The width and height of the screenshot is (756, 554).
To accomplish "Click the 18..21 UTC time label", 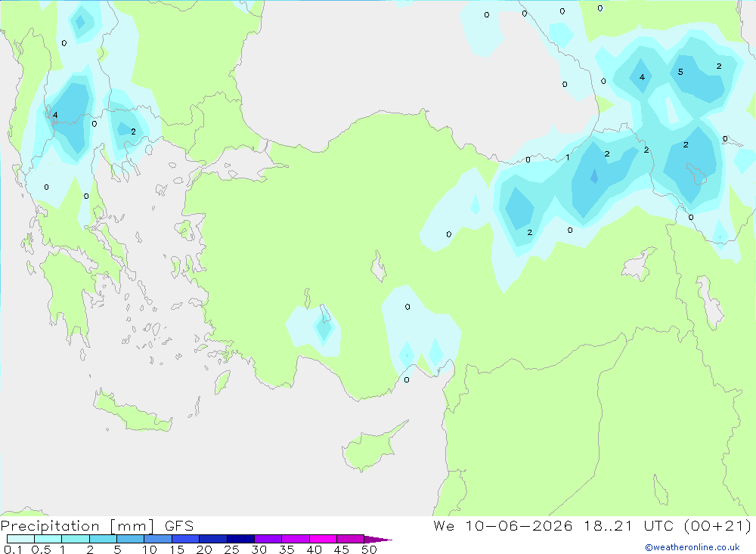I will point(629,525).
